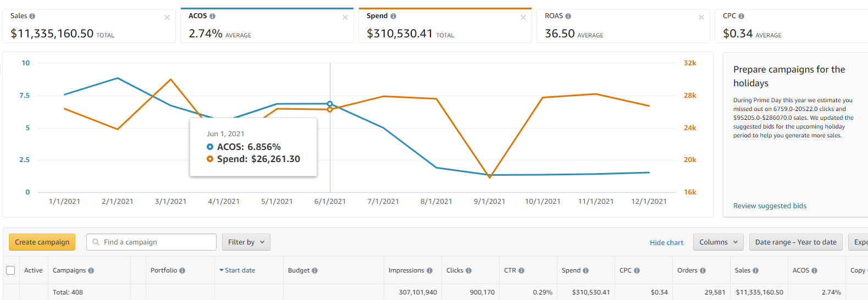Sort by Start date column header
Viewport: 868px width, 300px height.
(x=240, y=270)
